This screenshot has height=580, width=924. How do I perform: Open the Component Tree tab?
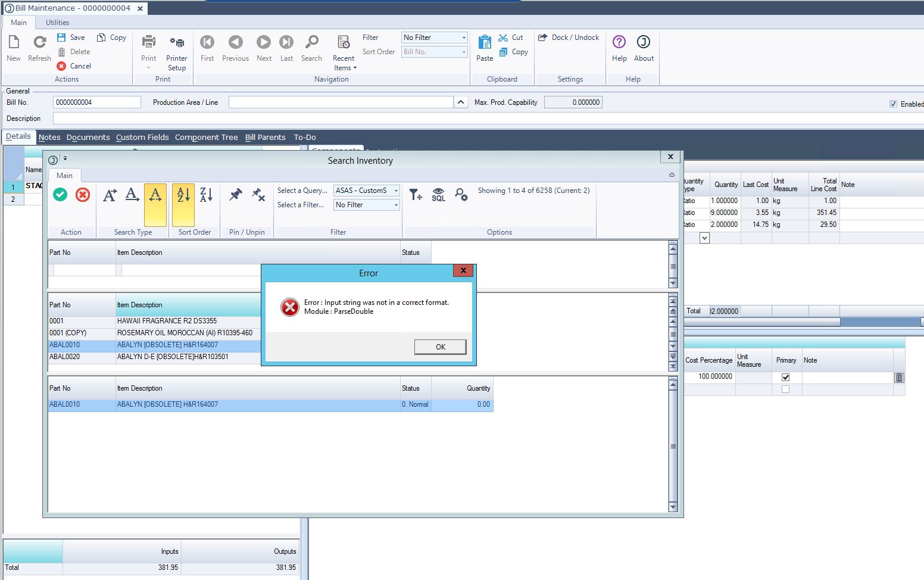point(206,138)
